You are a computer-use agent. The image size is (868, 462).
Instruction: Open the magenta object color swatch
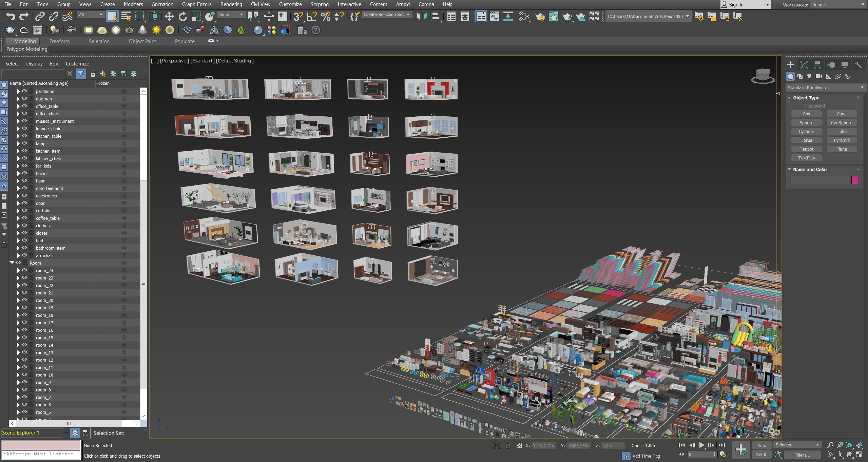pyautogui.click(x=854, y=180)
